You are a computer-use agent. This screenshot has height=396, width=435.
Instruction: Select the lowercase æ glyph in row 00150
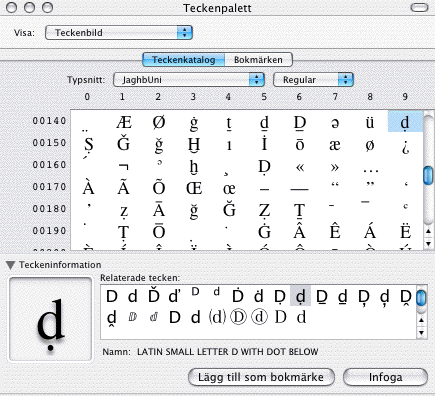tap(335, 145)
